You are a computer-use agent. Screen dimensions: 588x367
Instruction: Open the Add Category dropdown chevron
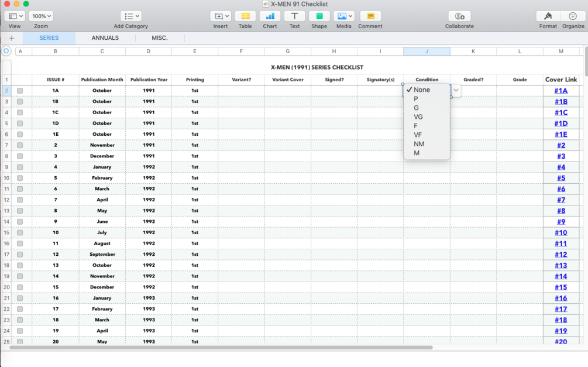point(137,16)
